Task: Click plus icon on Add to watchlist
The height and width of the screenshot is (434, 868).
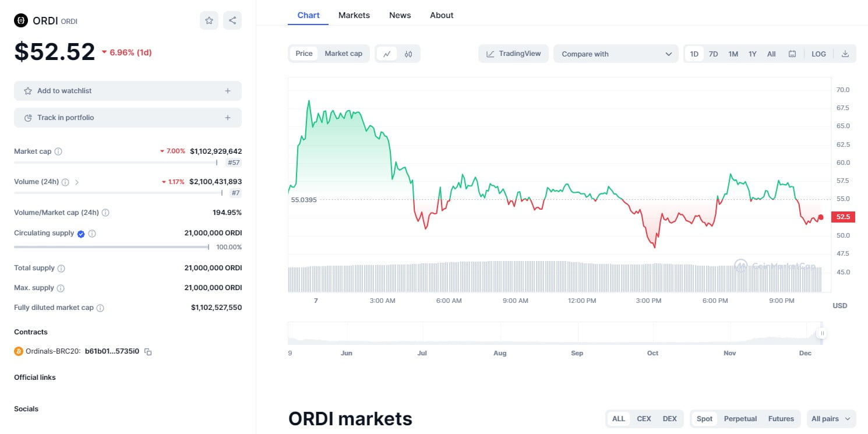Action: 228,91
